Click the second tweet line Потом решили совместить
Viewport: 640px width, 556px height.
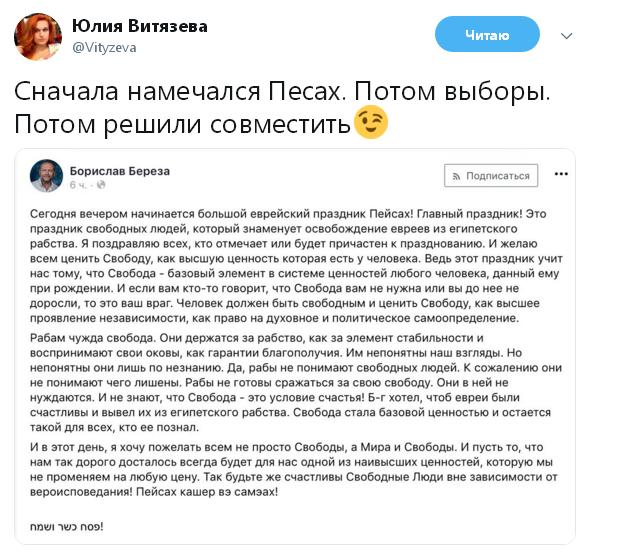point(182,124)
